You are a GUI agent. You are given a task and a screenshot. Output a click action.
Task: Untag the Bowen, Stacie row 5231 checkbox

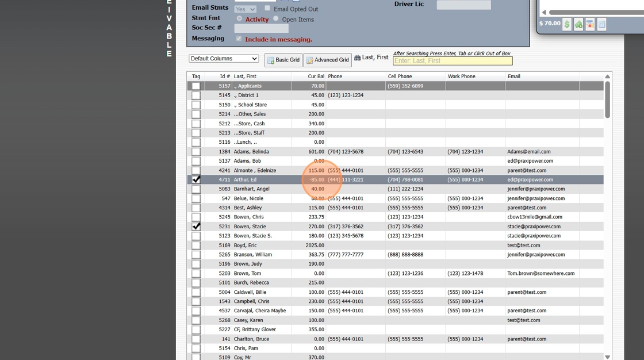[196, 227]
